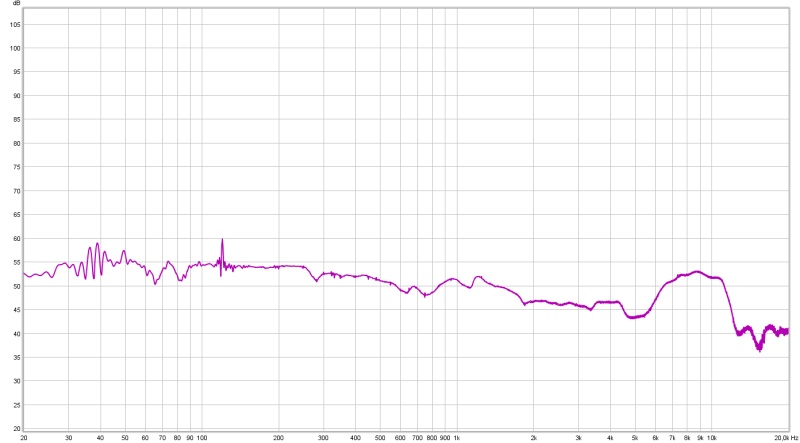Click the 75 dB y-axis label
The width and height of the screenshot is (800, 443).
[14, 167]
